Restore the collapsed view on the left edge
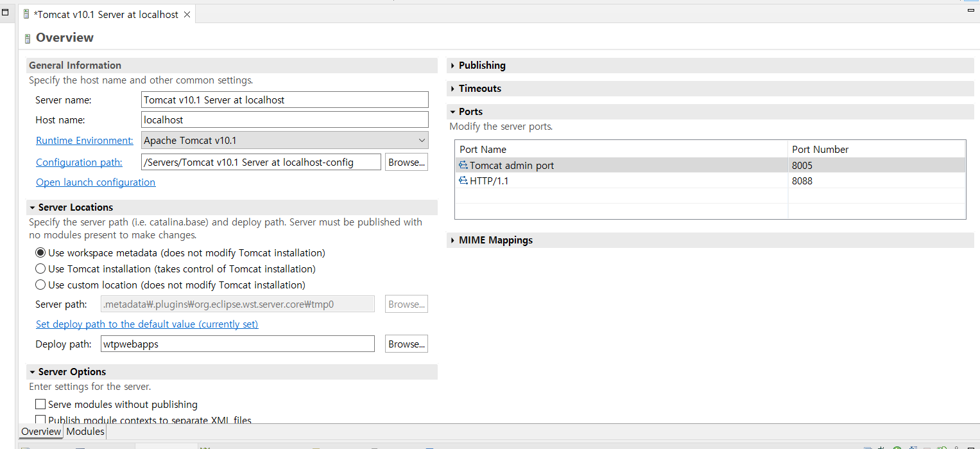980x449 pixels. tap(5, 12)
